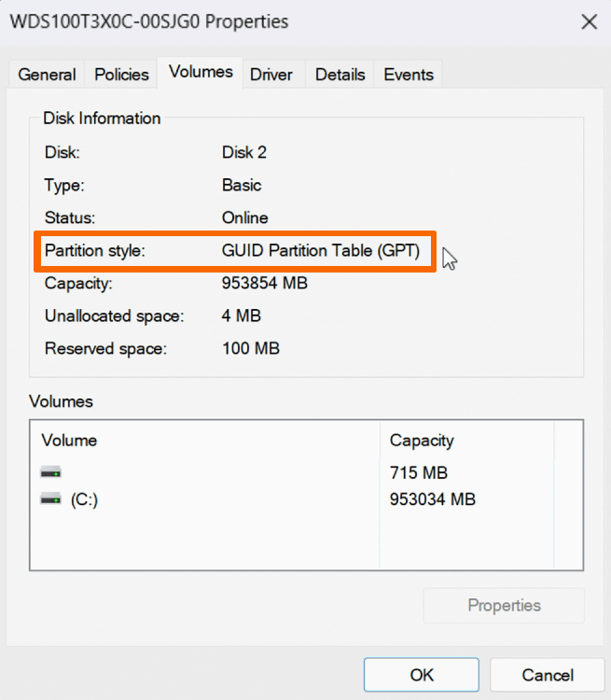Click the 953034 MB capacity cell
Image resolution: width=611 pixels, height=700 pixels.
point(433,500)
